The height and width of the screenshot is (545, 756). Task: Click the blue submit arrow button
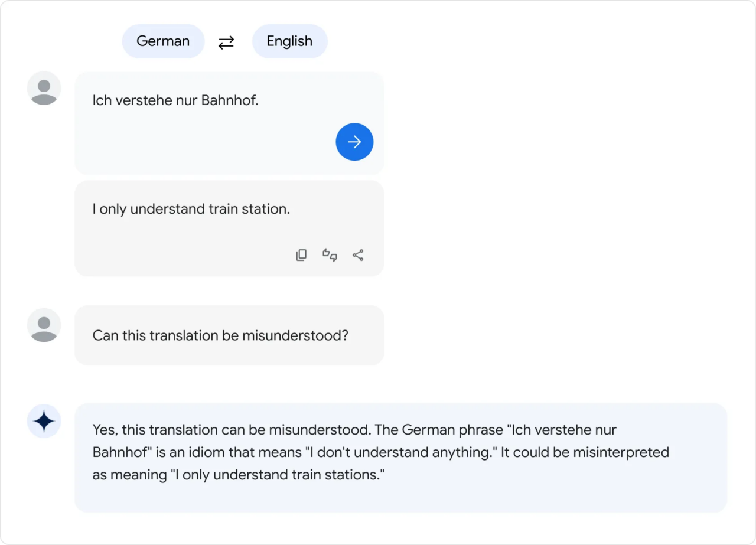click(354, 142)
